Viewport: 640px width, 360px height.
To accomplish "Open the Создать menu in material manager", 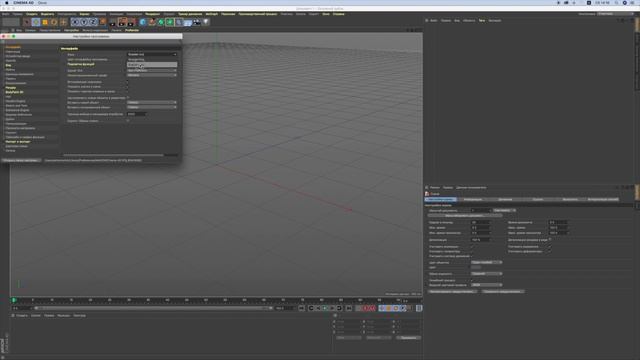I will (x=22, y=316).
